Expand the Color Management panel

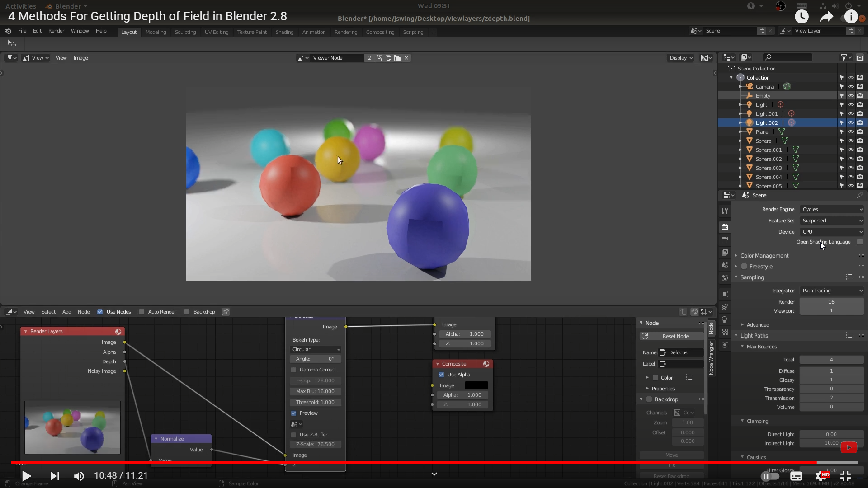tap(764, 256)
